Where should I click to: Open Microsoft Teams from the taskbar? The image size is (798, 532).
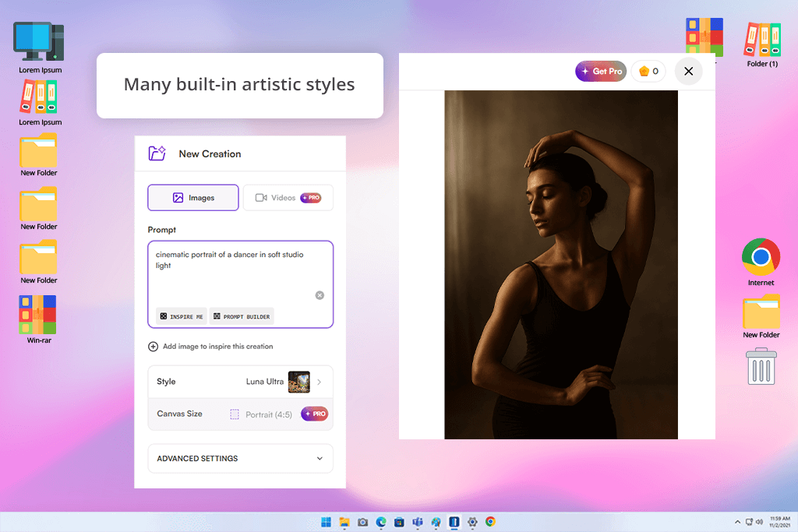tap(418, 522)
